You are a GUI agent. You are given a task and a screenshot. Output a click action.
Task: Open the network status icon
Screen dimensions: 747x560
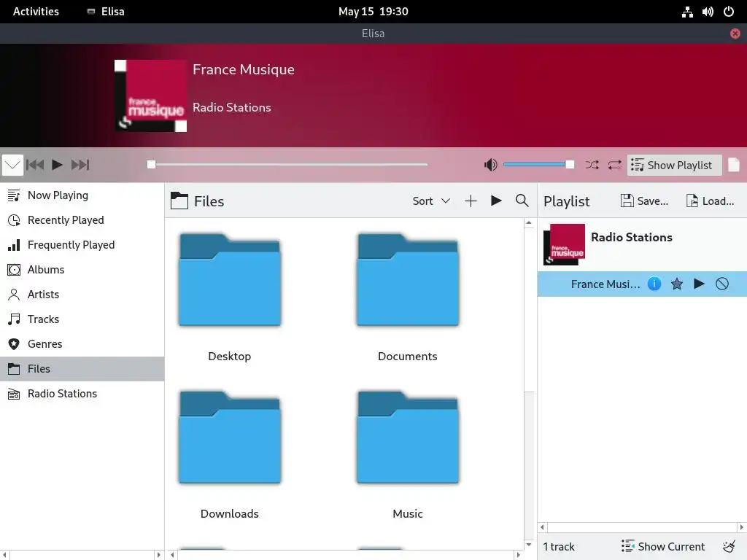(687, 12)
